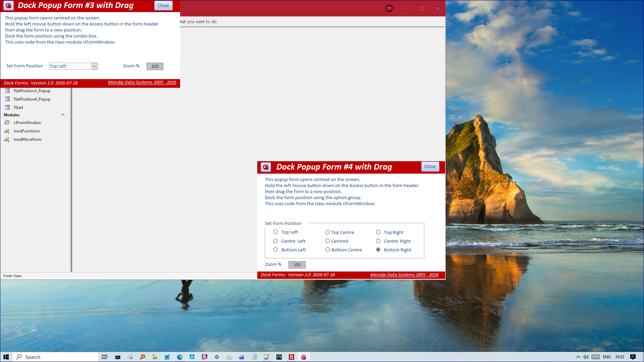Follow Mendip Data Systems link in Form #3
644x362 pixels.
click(142, 82)
